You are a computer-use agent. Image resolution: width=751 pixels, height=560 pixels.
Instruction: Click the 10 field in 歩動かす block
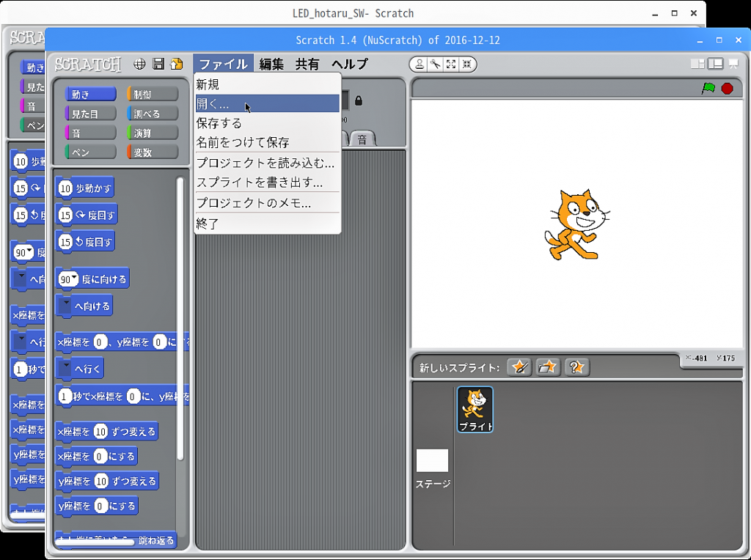[x=65, y=188]
